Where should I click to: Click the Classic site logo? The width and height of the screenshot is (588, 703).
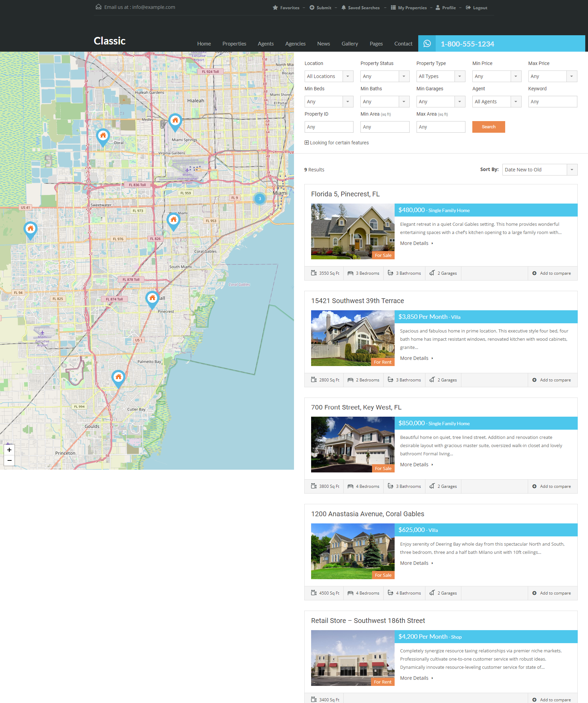click(x=110, y=41)
